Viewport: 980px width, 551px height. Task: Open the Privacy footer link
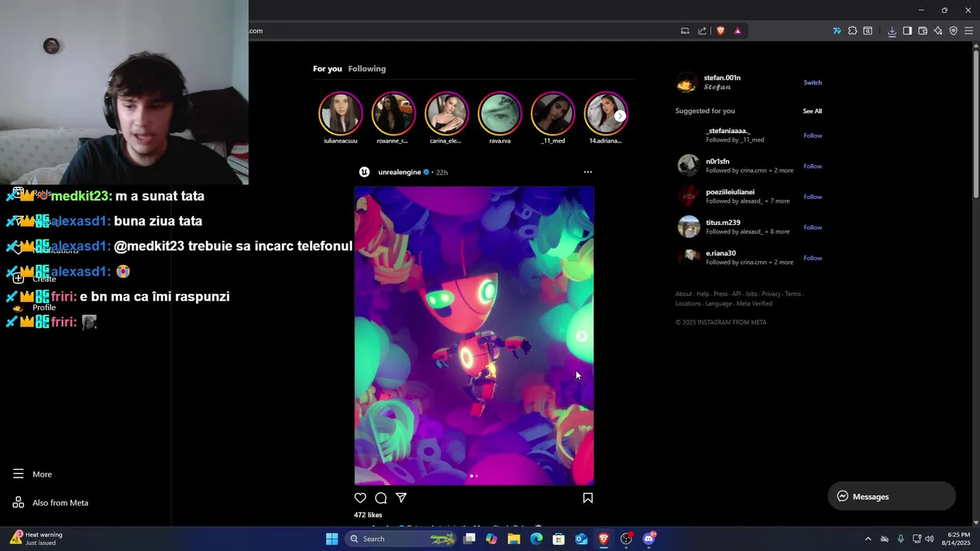coord(770,294)
